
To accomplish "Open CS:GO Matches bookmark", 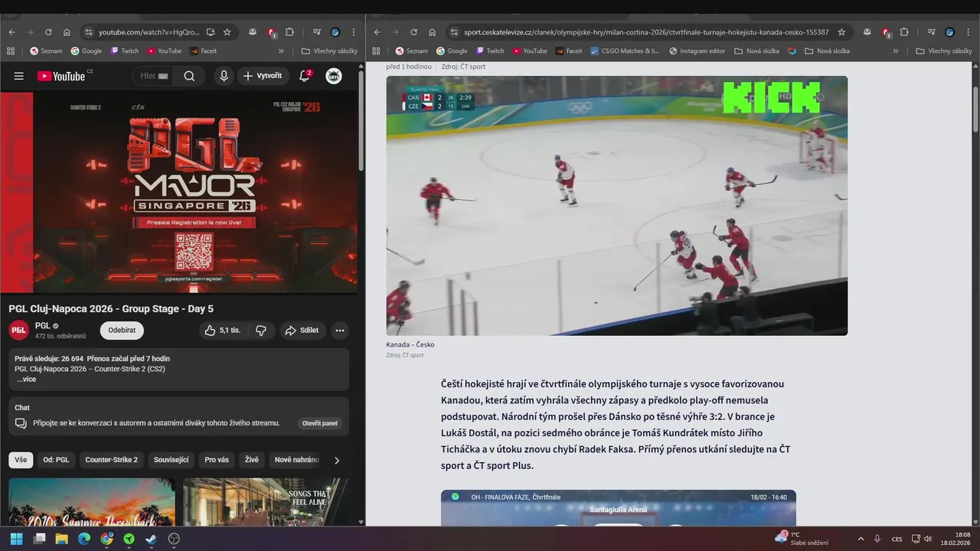I will click(x=625, y=51).
